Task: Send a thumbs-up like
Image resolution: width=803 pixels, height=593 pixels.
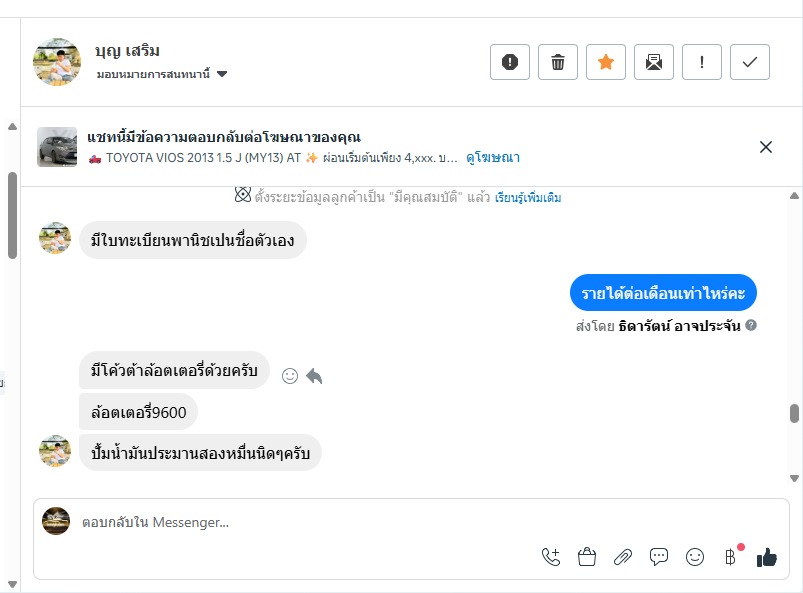Action: [767, 557]
